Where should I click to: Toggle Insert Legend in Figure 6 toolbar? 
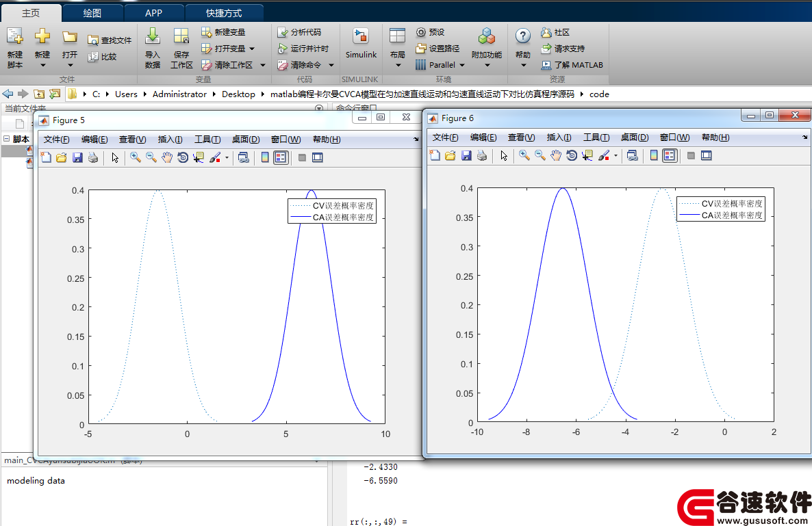point(670,156)
